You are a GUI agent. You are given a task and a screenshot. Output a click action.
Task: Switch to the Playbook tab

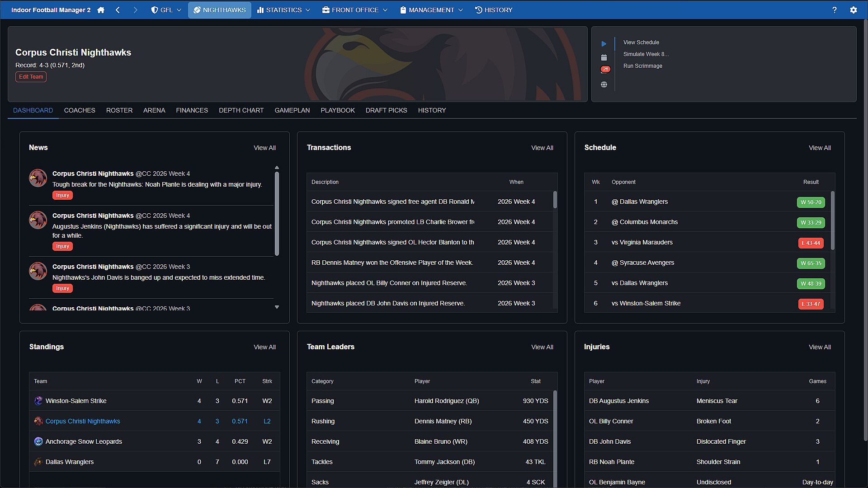pyautogui.click(x=338, y=110)
